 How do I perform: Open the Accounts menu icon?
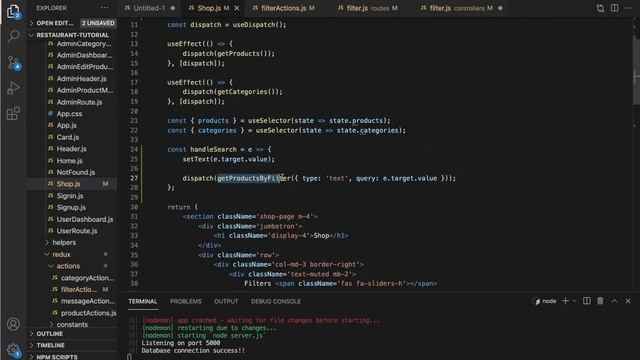13,324
